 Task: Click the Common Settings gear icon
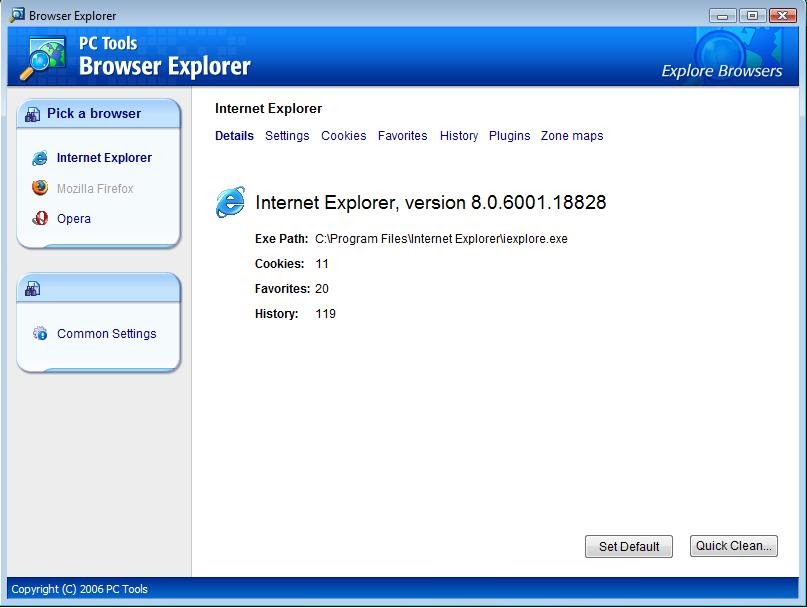[40, 333]
